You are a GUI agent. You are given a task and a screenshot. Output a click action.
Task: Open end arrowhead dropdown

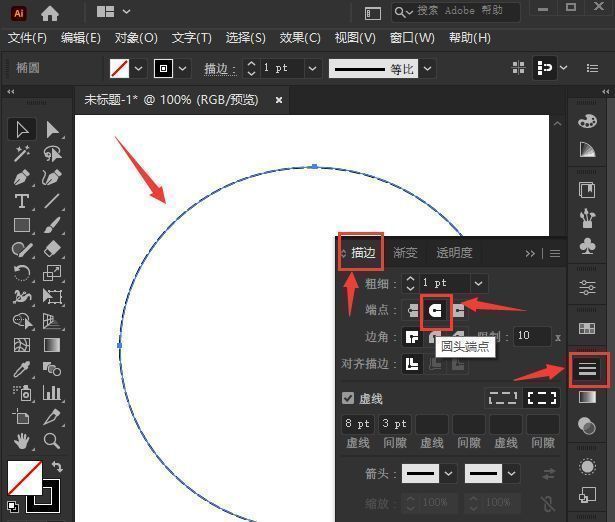[x=511, y=473]
